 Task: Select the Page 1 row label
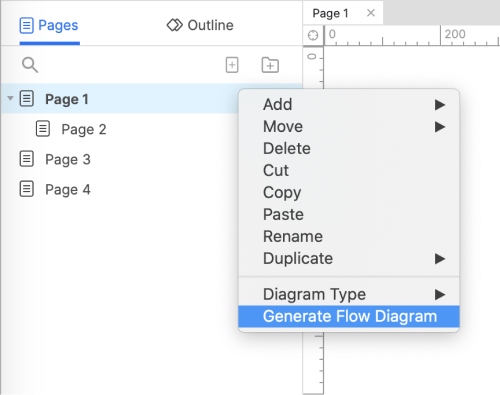click(67, 99)
